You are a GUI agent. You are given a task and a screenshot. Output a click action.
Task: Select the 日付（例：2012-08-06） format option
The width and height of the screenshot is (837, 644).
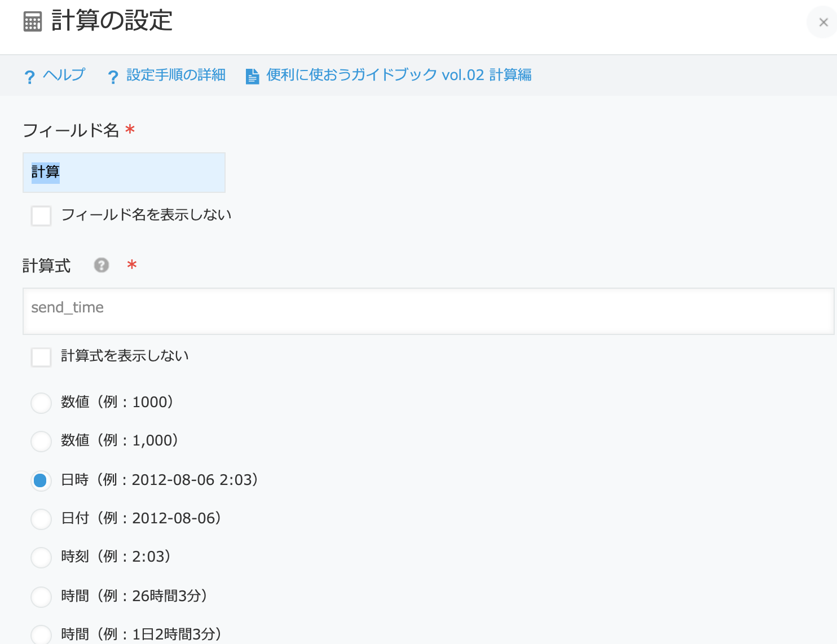pos(41,519)
